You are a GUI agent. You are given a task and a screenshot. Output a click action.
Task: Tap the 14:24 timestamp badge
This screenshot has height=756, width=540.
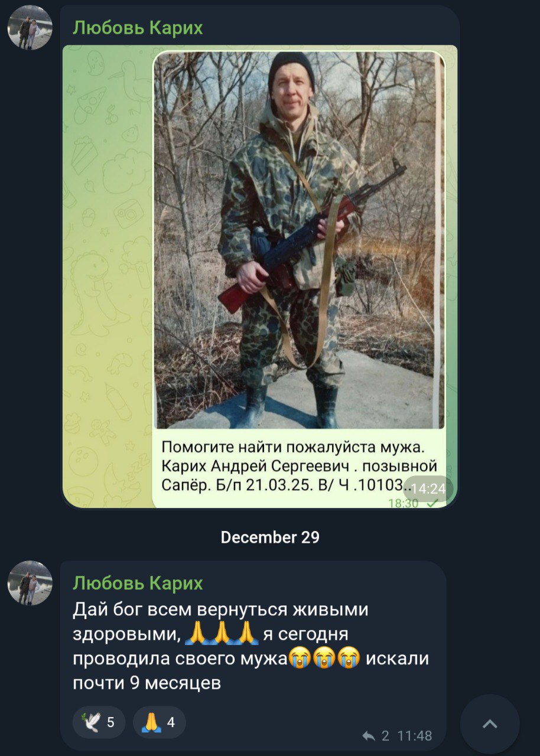428,488
